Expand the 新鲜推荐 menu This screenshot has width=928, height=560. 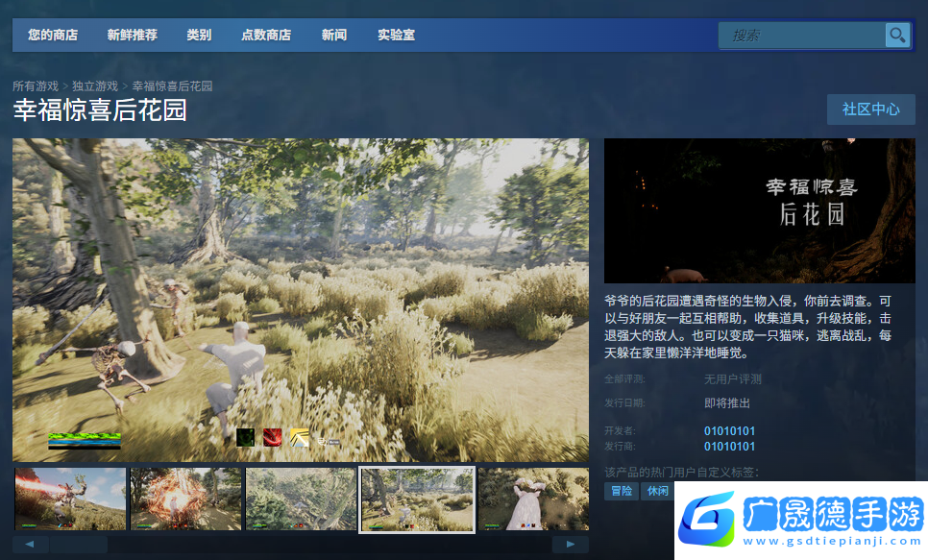[x=133, y=36]
